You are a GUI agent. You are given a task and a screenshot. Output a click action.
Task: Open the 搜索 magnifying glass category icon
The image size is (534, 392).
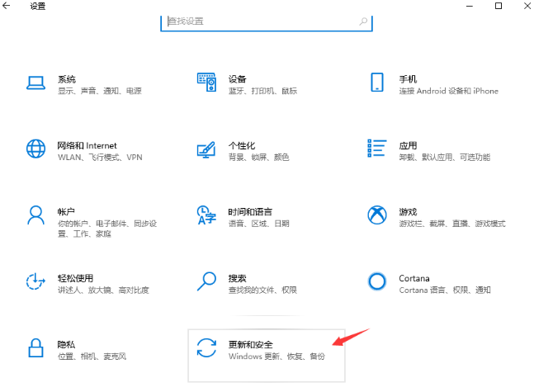(x=206, y=281)
